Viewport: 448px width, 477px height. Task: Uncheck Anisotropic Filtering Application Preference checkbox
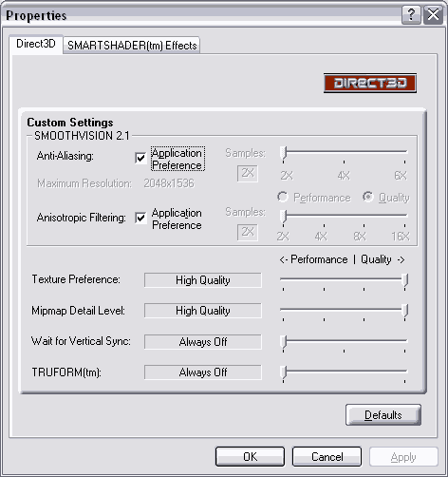[x=140, y=218]
